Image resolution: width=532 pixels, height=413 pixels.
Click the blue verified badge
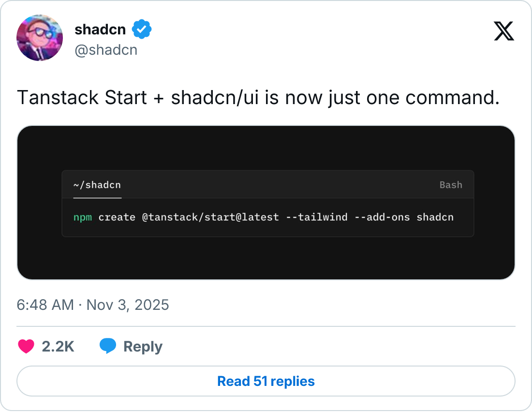[x=142, y=30]
